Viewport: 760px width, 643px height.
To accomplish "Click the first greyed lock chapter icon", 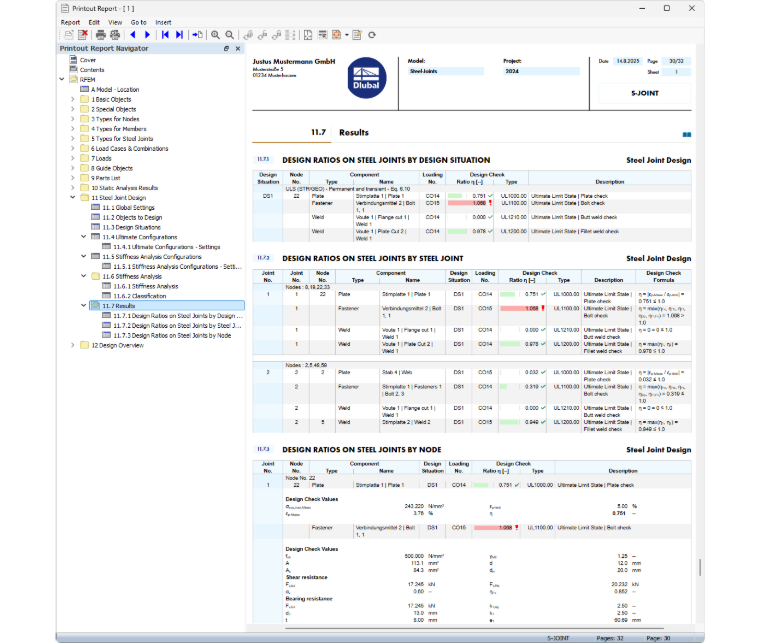I will (248, 35).
